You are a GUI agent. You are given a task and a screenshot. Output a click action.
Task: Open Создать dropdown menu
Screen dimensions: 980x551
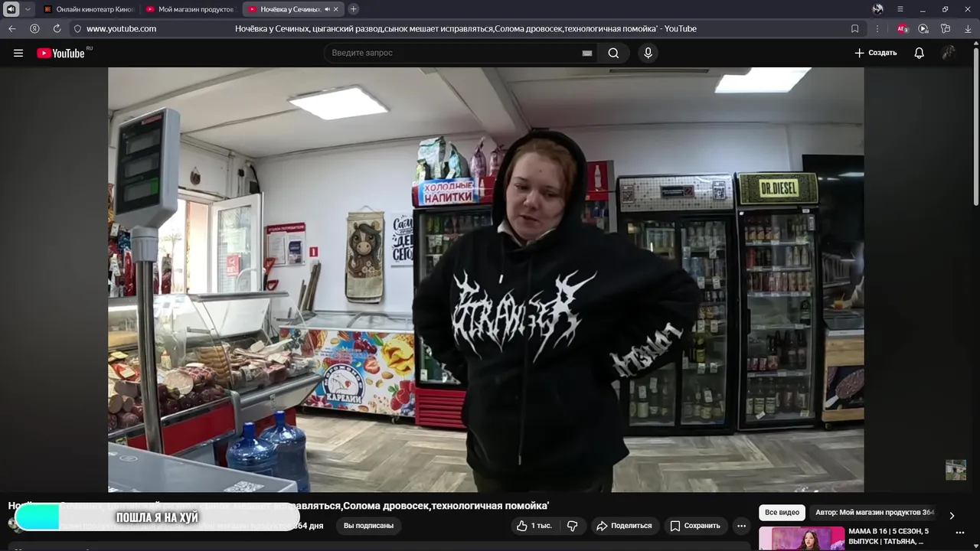875,53
